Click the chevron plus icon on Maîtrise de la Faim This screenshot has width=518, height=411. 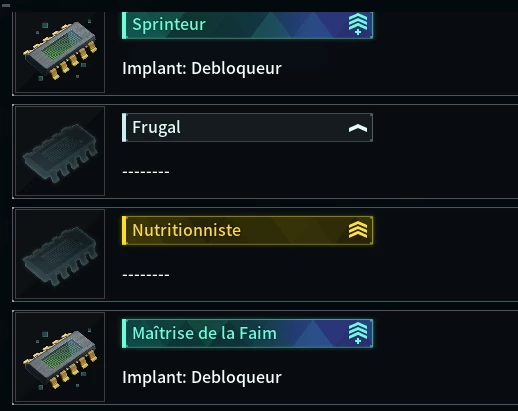[x=358, y=333]
